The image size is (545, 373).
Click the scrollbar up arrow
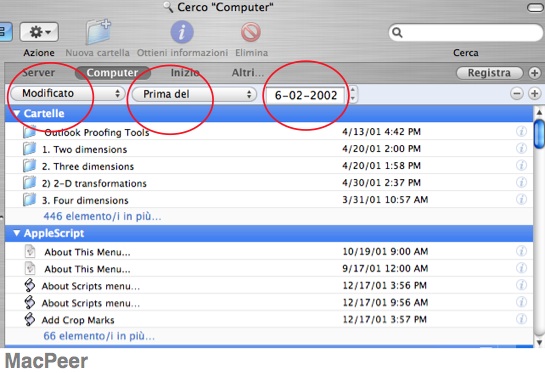(539, 112)
